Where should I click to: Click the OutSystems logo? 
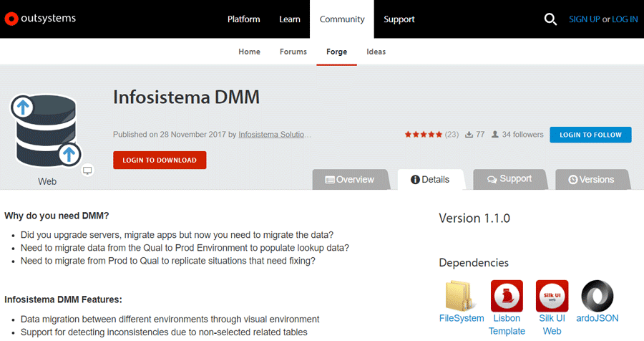[40, 19]
